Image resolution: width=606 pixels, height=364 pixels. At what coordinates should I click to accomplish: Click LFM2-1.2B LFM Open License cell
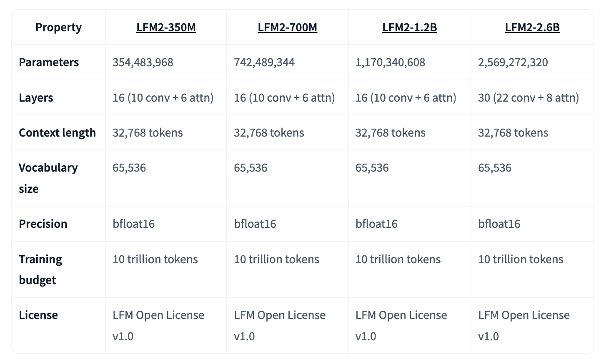401,326
